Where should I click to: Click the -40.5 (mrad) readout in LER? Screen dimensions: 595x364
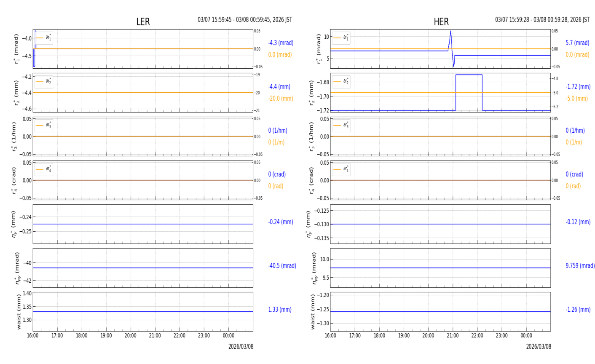282,266
